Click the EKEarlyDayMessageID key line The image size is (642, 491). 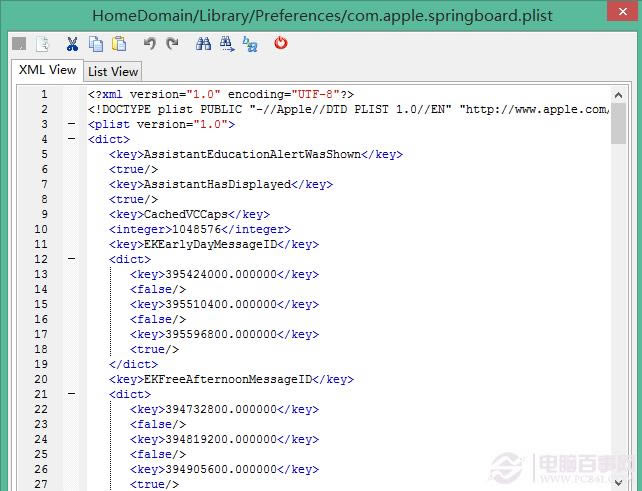pyautogui.click(x=214, y=244)
